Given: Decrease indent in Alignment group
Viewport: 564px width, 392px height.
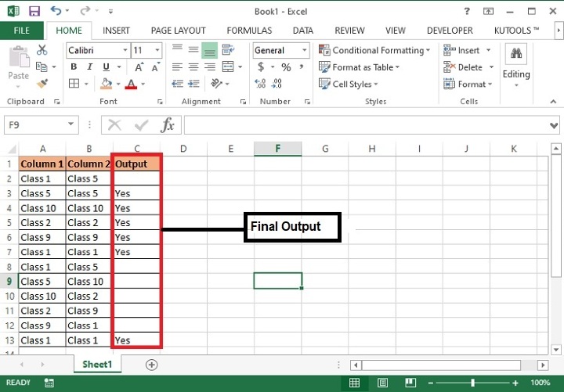Looking at the screenshot, I should tap(177, 84).
